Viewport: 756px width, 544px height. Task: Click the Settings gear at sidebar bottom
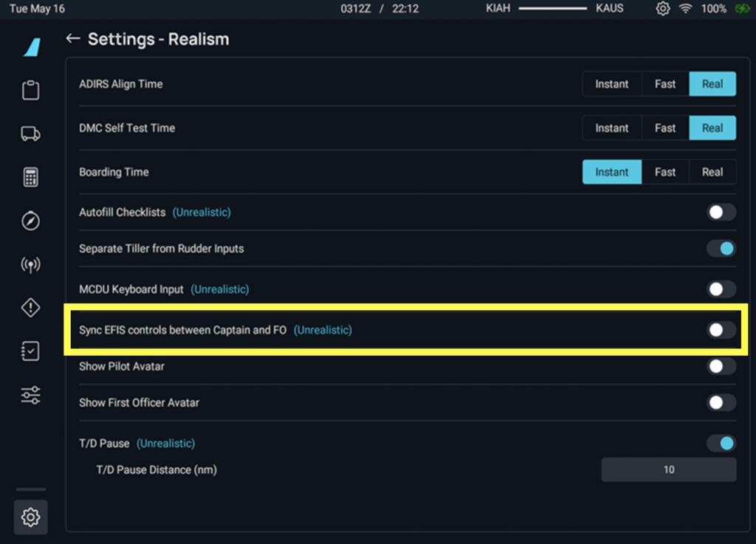(30, 517)
